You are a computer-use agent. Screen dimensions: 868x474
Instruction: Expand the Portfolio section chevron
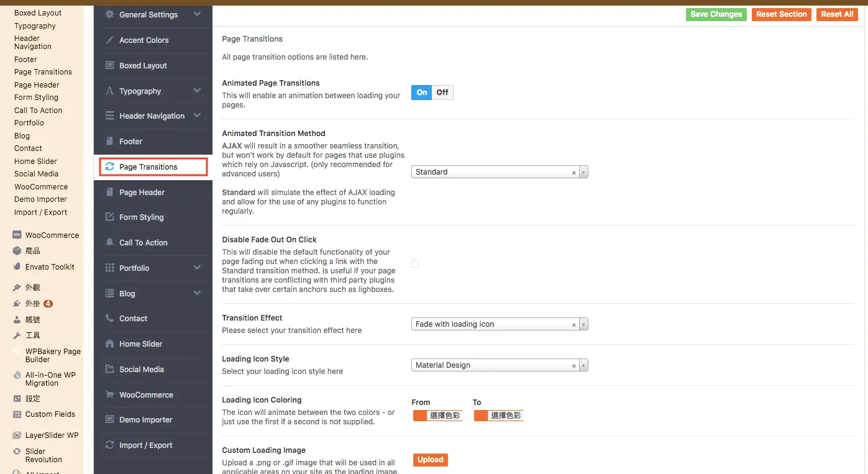tap(197, 268)
